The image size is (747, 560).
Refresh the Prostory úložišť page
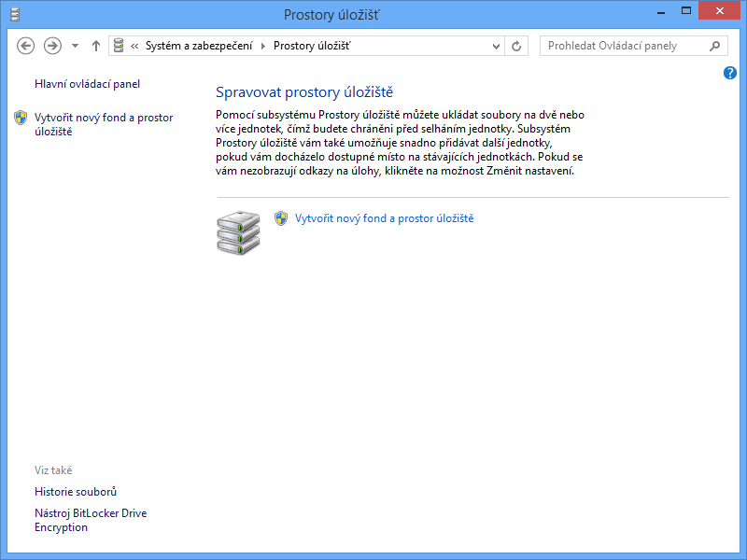click(x=516, y=46)
